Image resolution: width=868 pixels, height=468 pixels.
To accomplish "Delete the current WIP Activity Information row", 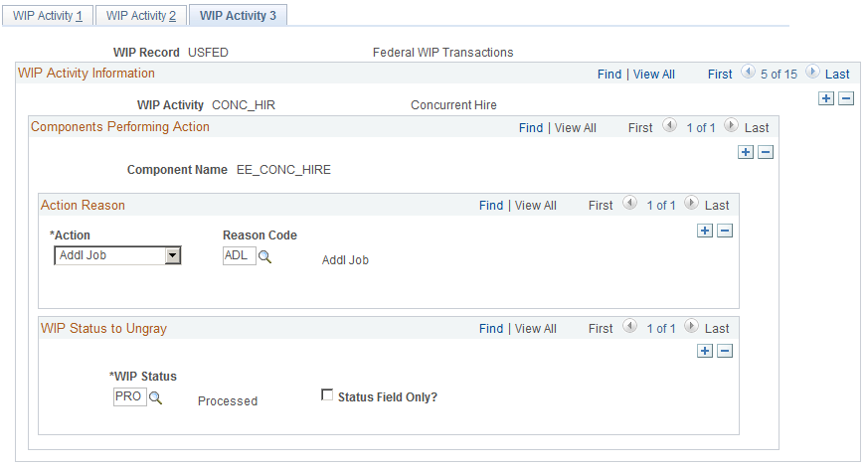I will tap(846, 98).
